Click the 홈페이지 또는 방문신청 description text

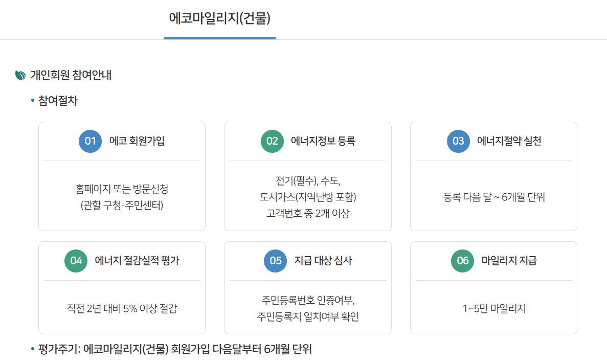122,189
